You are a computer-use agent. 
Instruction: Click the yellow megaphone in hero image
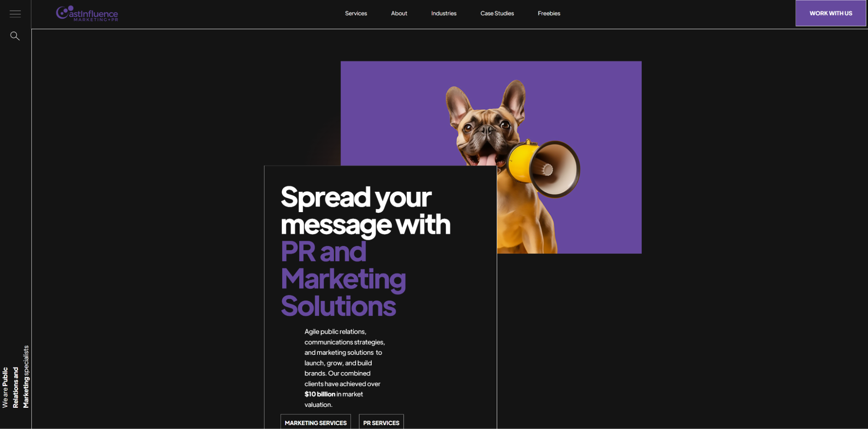point(544,168)
